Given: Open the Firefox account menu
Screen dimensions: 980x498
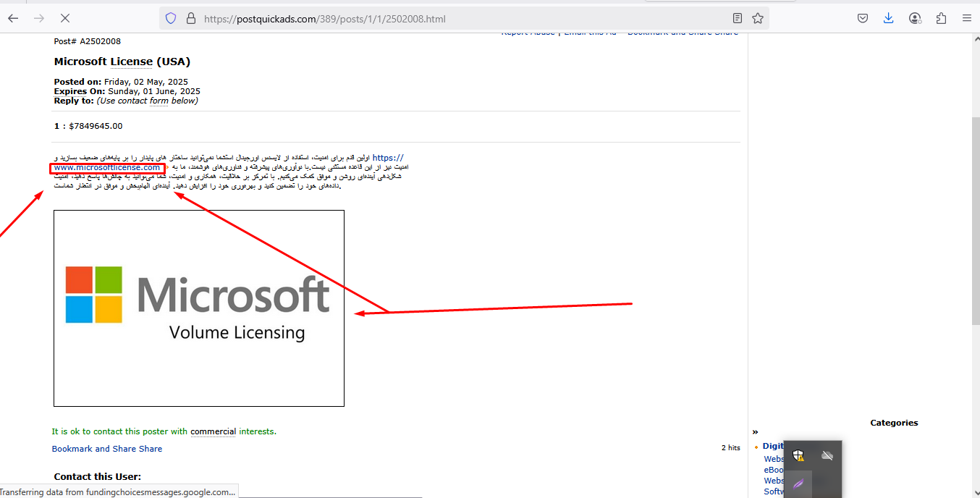Looking at the screenshot, I should click(915, 18).
